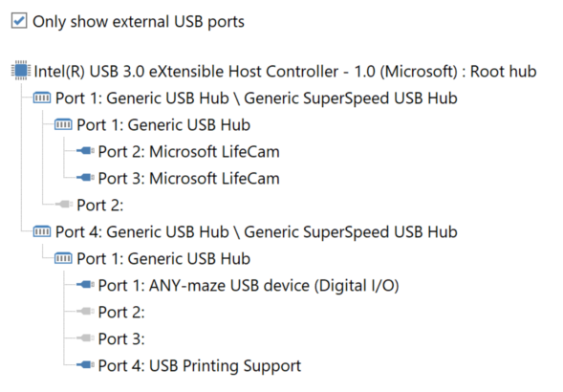Image resolution: width=563 pixels, height=392 pixels.
Task: Click the plug icon for Port 3 Microsoft LifeCam
Action: point(85,178)
